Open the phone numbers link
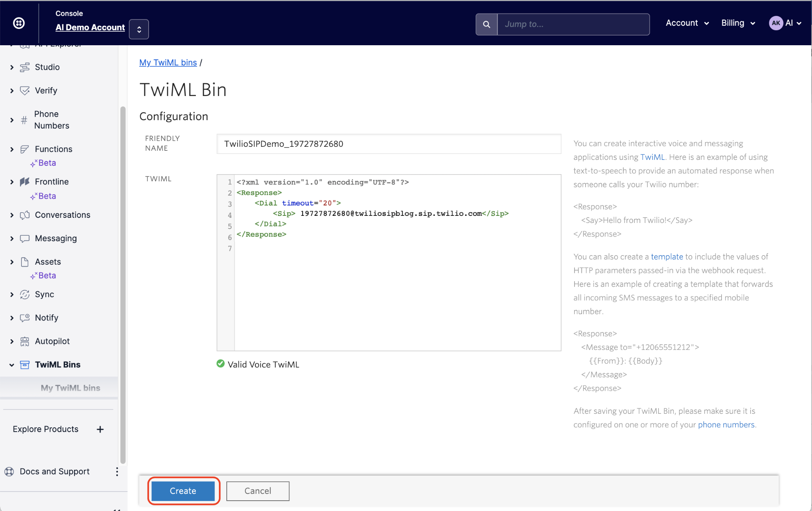Screen dimensions: 812x511 click(726, 425)
